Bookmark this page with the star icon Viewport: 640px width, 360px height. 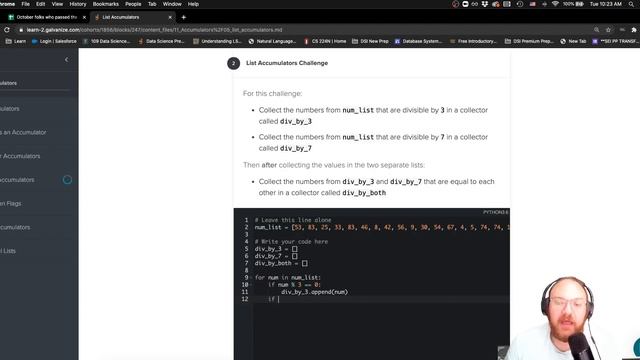point(608,30)
